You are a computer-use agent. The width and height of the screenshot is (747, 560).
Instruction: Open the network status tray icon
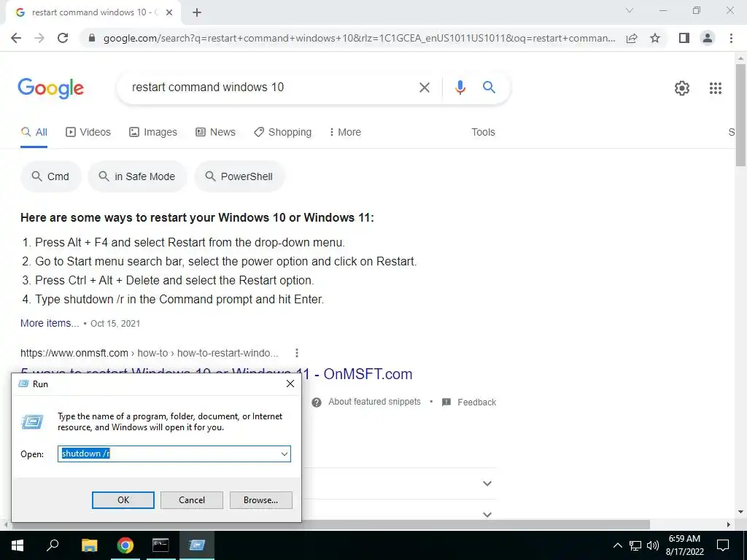click(635, 545)
